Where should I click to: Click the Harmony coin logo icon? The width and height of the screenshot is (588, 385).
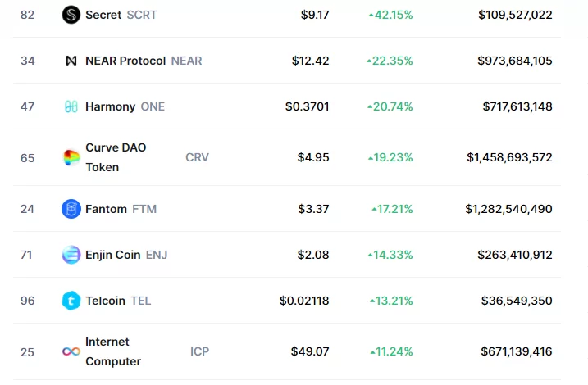tap(71, 106)
